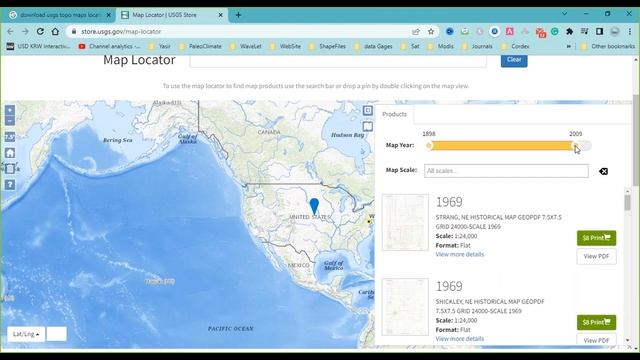Open the Lat/Lng coordinate format dropdown
Screen dimensions: 640x360
(x=26, y=334)
